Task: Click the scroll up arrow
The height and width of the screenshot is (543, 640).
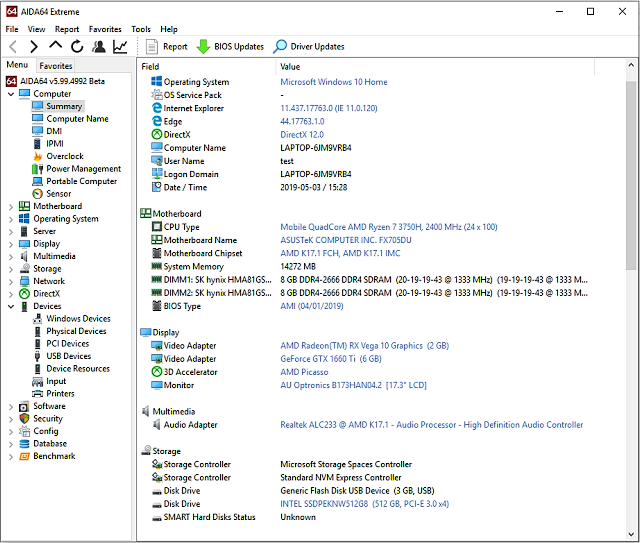Action: pyautogui.click(x=631, y=65)
